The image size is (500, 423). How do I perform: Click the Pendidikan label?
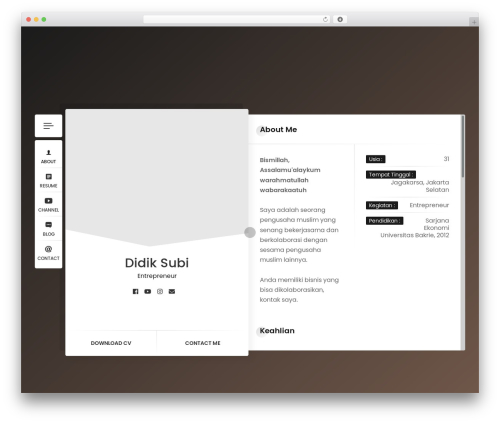pos(384,221)
